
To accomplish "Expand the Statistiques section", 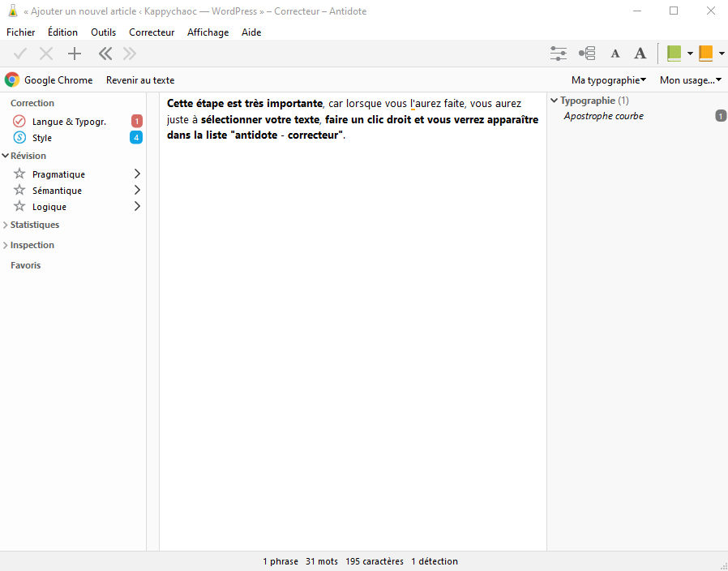I will click(34, 225).
